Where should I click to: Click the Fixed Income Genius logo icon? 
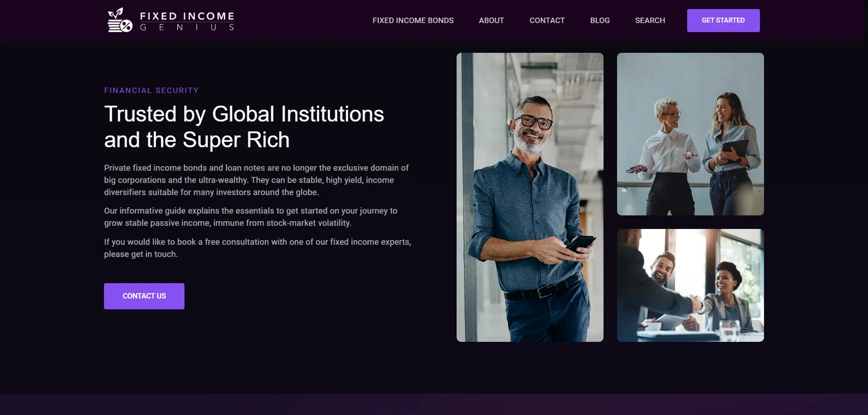pos(119,20)
